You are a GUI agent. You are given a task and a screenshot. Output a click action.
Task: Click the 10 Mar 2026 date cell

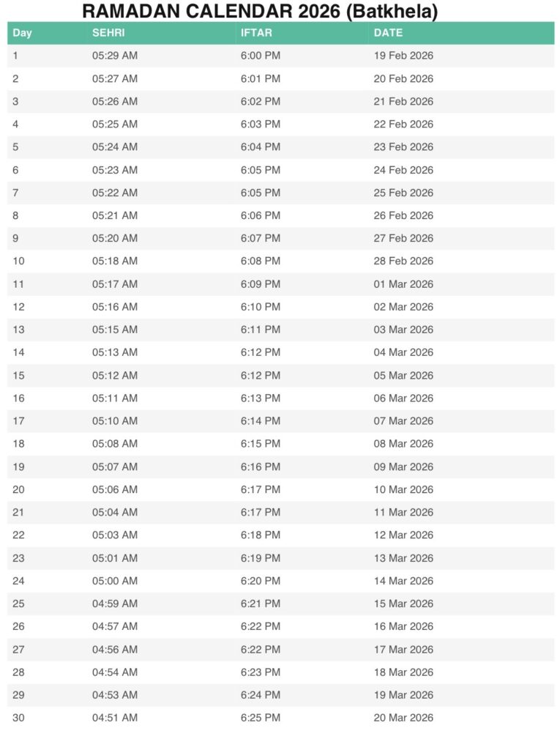[x=403, y=489]
